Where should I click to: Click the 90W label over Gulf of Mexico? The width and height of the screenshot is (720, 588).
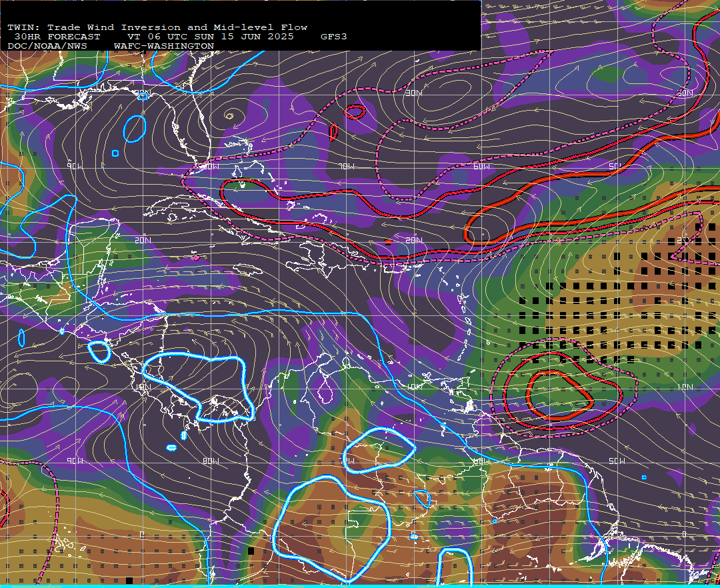pyautogui.click(x=75, y=166)
